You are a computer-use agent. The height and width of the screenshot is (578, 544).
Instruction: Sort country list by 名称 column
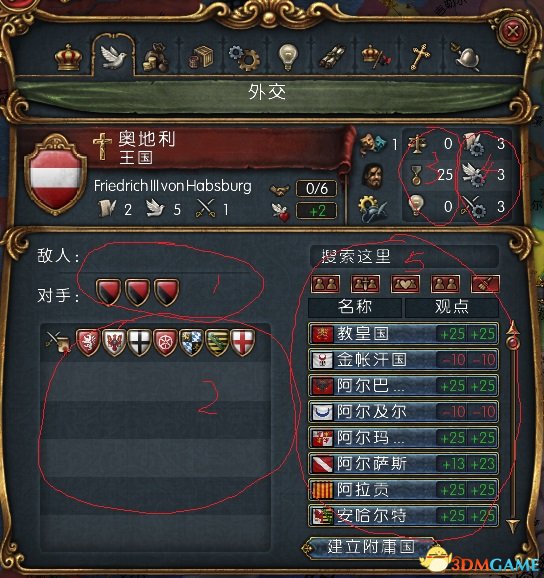pos(355,307)
